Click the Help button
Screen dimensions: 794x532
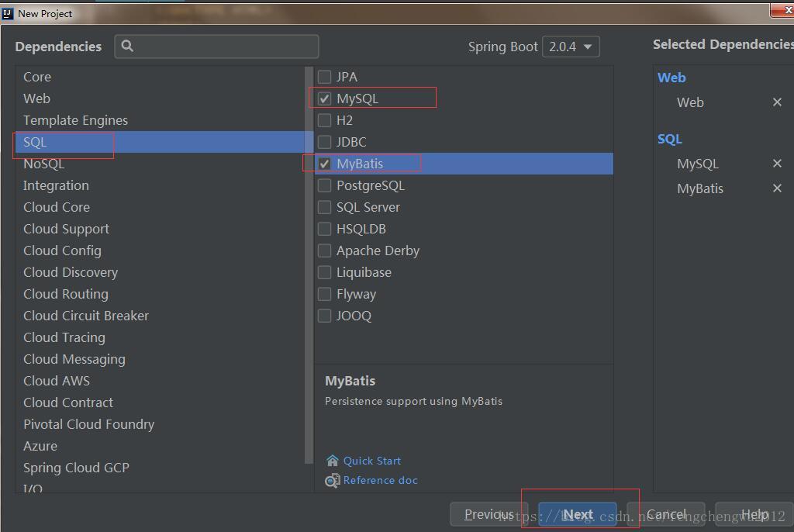coord(754,515)
